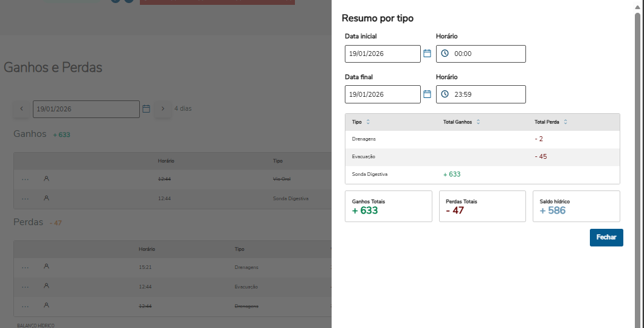Open calendar next to Ganhos e Perdas date
Screen dimensions: 644x328
pos(146,109)
